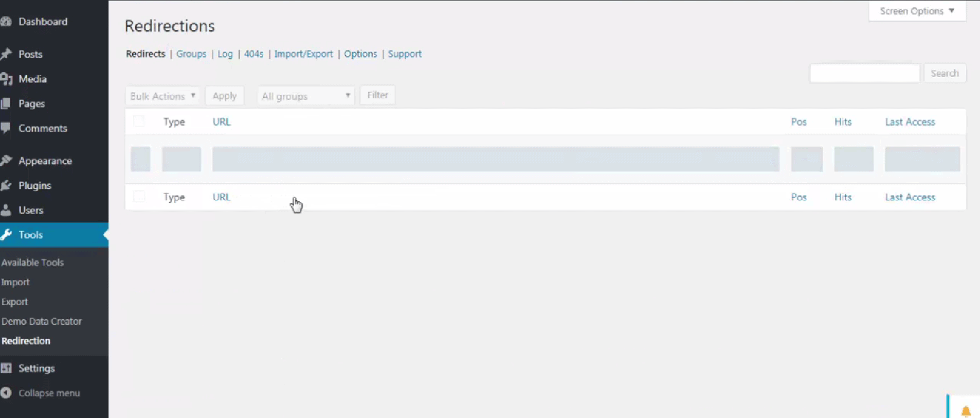Open the Settings menu
Screen dimensions: 980x418
[x=37, y=369]
